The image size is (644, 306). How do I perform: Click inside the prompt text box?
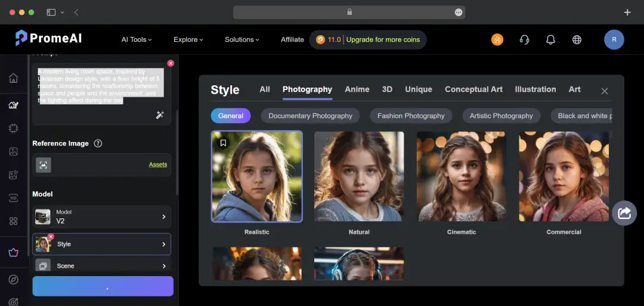coord(101,94)
